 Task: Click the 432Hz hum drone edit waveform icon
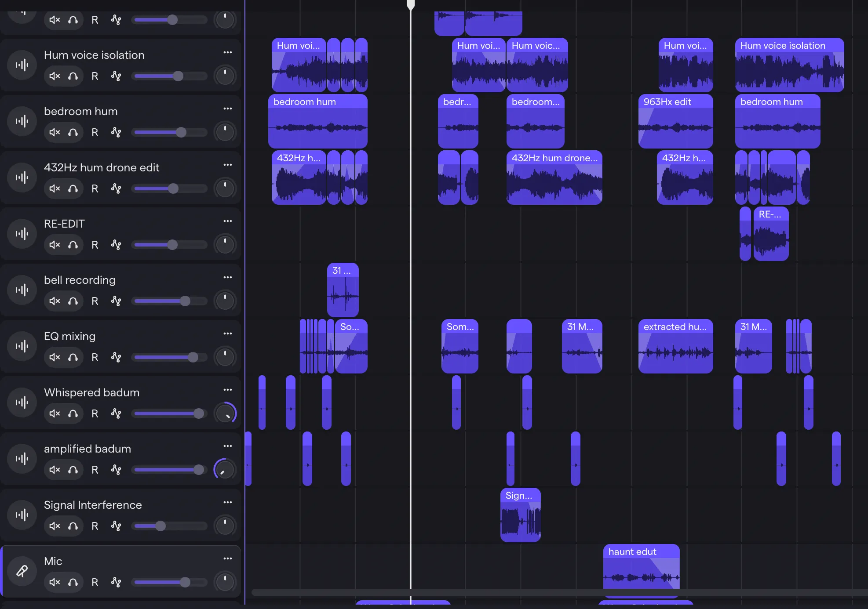[x=22, y=178]
